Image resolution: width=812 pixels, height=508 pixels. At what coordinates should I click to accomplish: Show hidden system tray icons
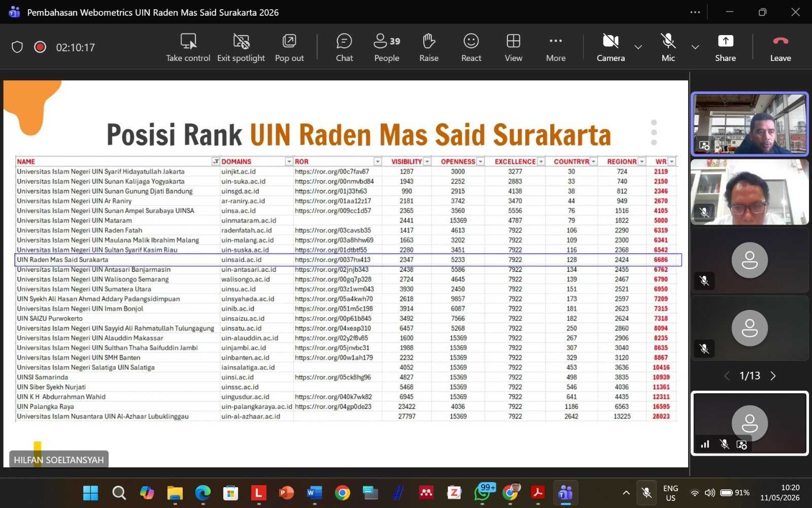tap(626, 493)
